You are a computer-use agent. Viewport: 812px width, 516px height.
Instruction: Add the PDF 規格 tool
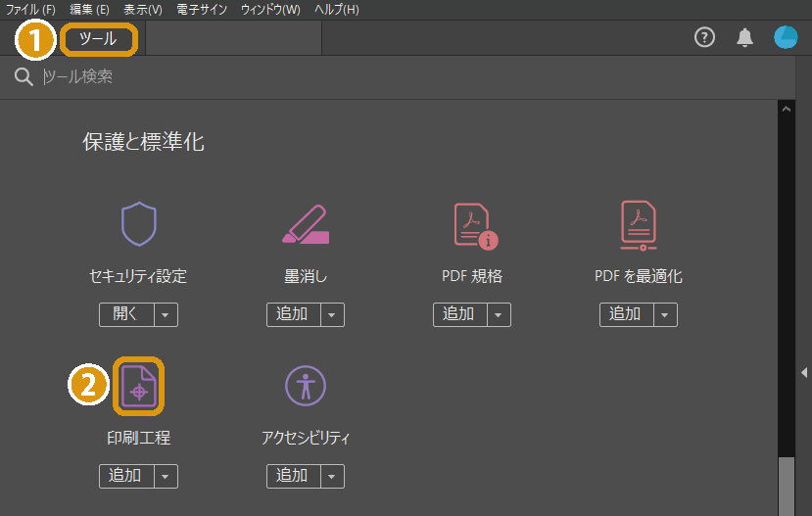pyautogui.click(x=459, y=314)
